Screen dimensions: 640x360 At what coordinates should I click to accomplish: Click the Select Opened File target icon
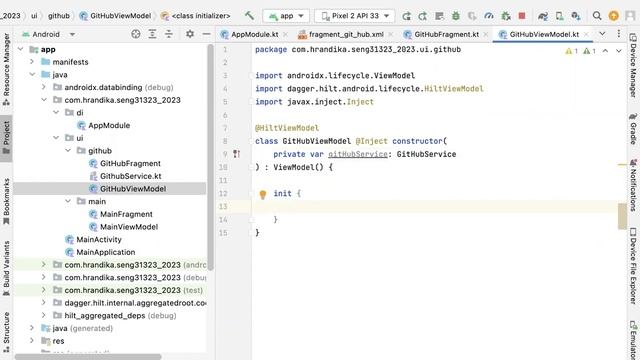click(x=136, y=34)
